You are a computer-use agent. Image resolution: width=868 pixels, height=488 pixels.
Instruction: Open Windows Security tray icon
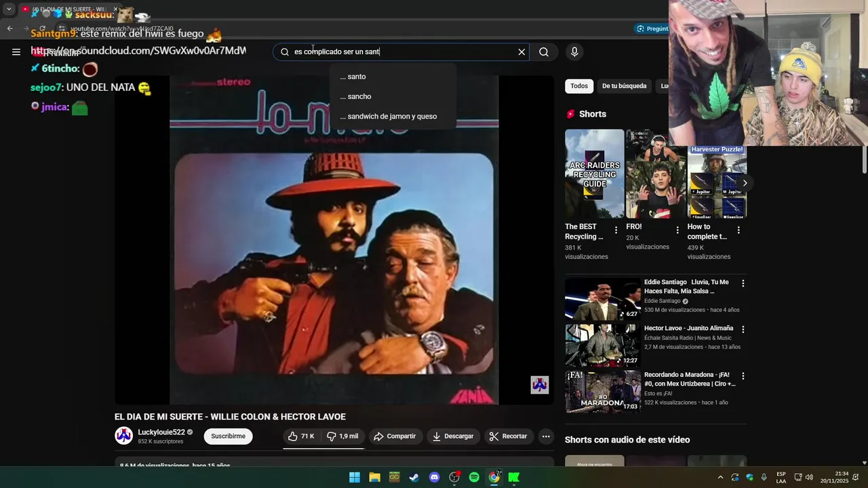[x=749, y=477]
